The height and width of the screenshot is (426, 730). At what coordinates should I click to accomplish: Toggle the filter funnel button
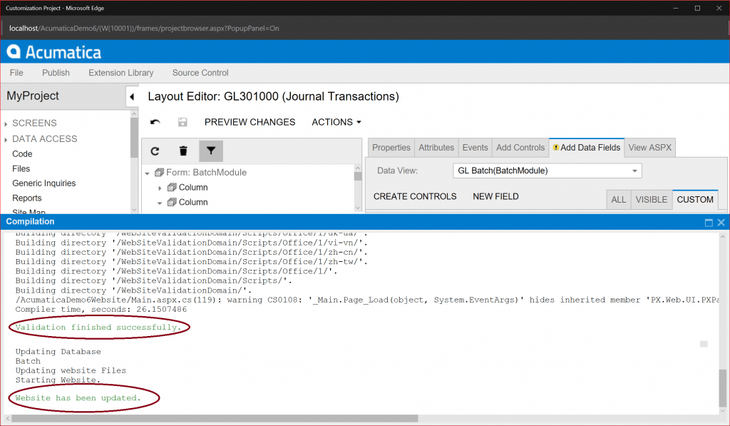(211, 151)
